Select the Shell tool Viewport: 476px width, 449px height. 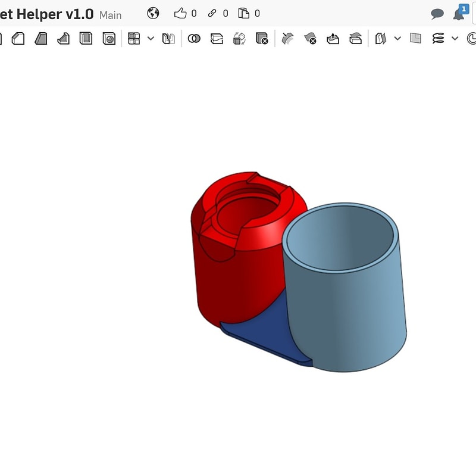point(86,39)
